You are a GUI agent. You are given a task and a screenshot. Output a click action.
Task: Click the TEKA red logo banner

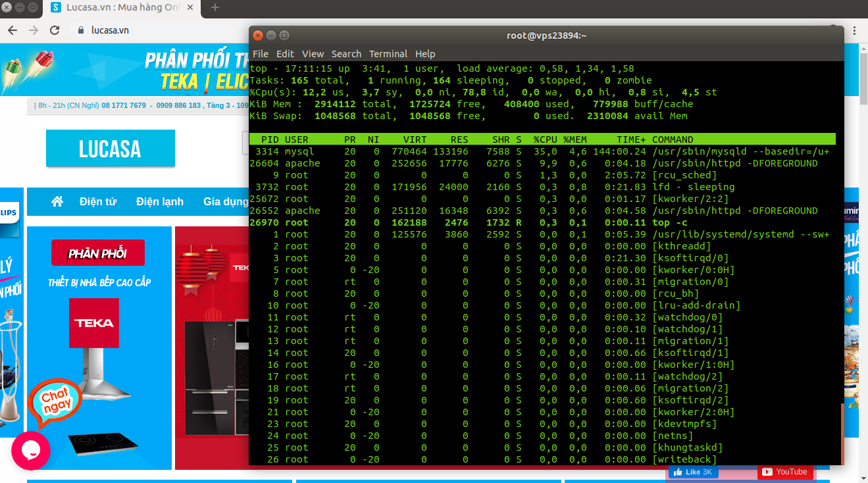pos(94,323)
